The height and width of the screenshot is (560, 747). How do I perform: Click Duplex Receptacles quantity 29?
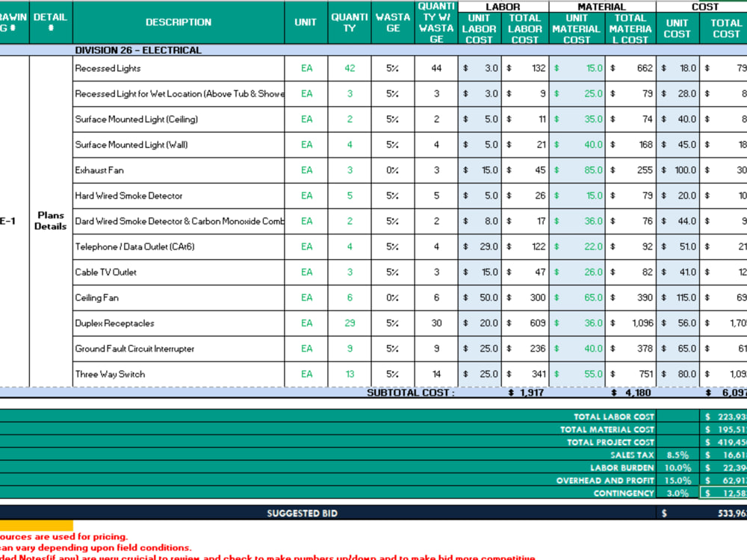[x=350, y=323]
